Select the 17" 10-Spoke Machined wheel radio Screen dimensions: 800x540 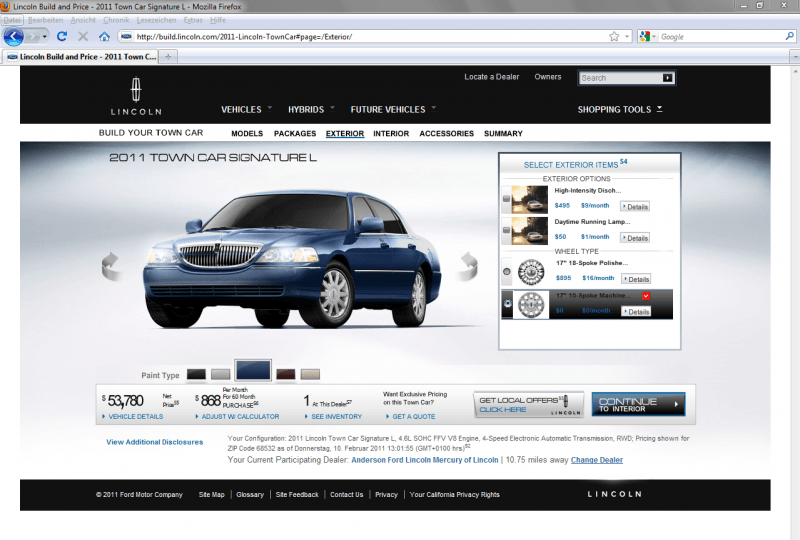coord(507,304)
